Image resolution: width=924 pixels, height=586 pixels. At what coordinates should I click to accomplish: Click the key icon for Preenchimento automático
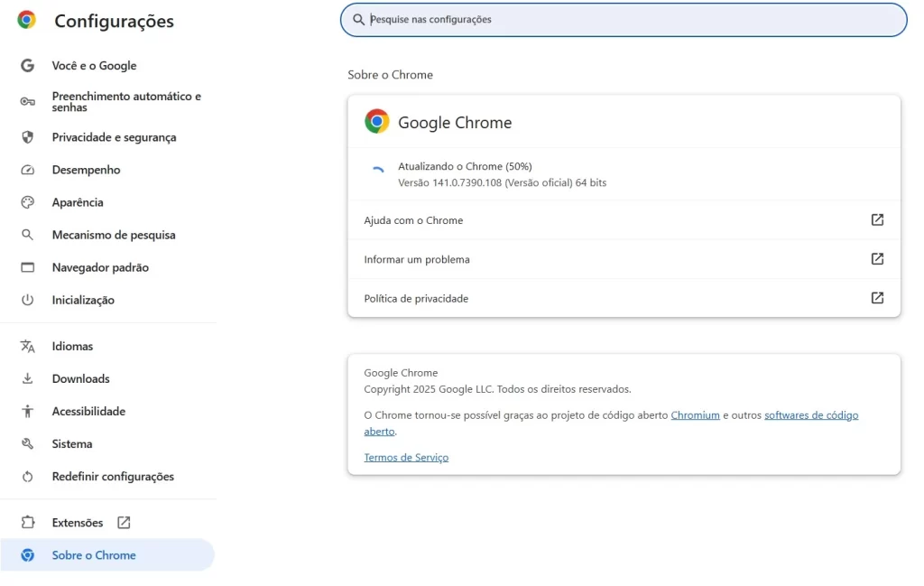click(27, 102)
